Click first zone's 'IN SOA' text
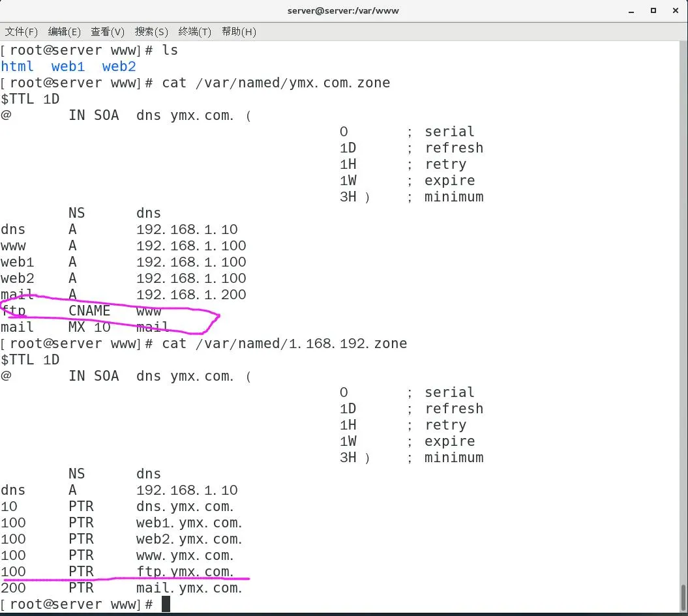 [93, 115]
